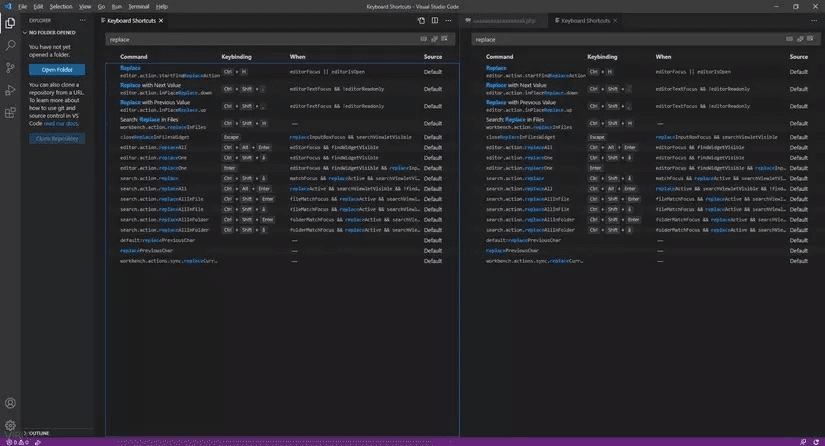Open errors and warnings in status bar
Viewport: 825px width, 446px height.
click(17, 442)
